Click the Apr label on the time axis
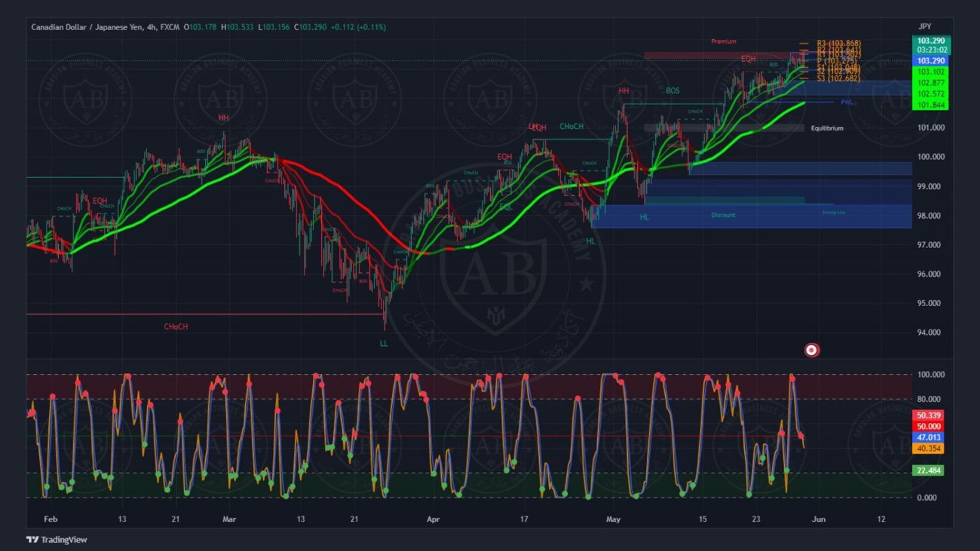 [x=433, y=520]
